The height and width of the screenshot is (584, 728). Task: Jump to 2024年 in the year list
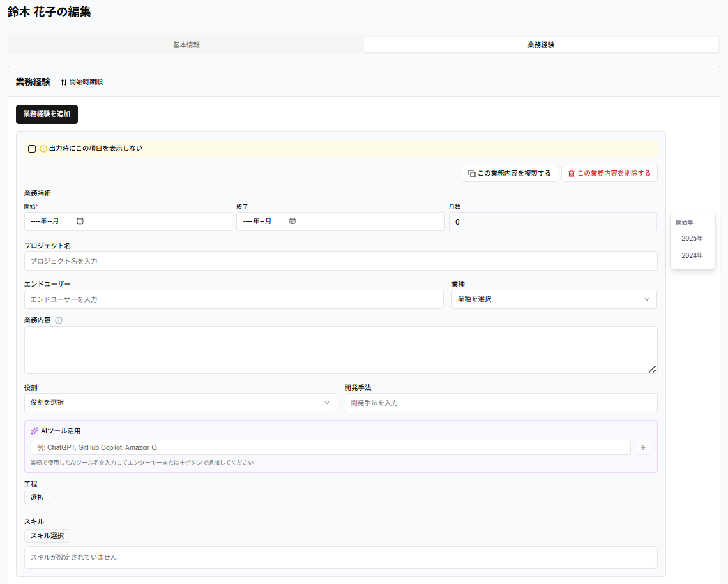(x=692, y=255)
